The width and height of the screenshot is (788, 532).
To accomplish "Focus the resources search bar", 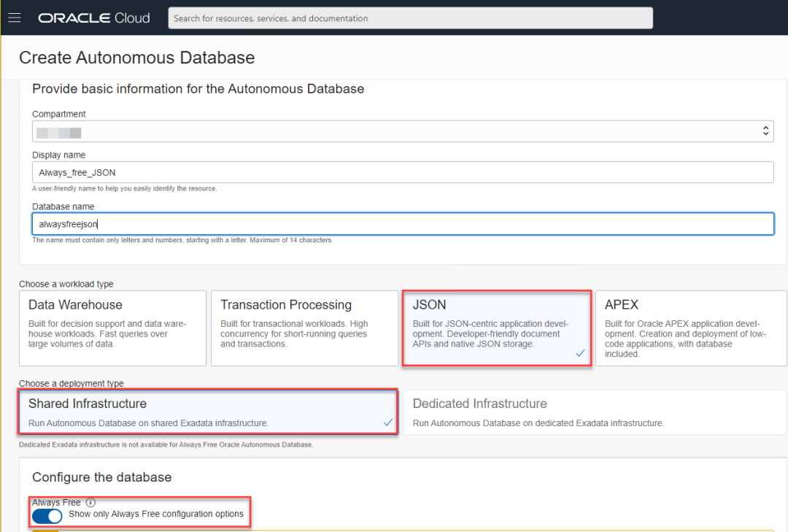I will (410, 18).
